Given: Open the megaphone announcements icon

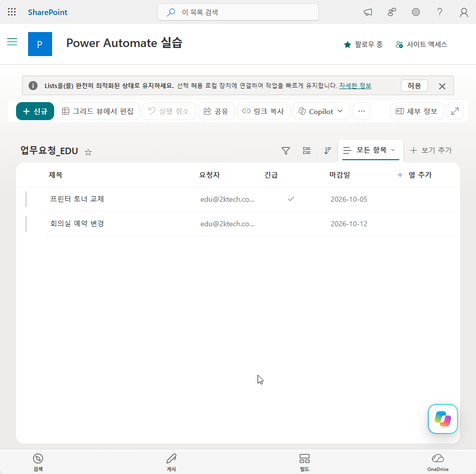Looking at the screenshot, I should (x=368, y=12).
